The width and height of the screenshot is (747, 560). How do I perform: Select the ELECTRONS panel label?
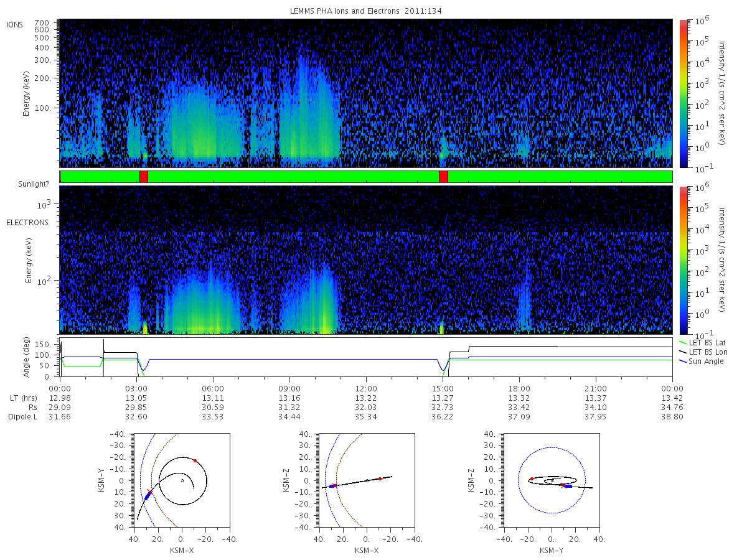27,222
